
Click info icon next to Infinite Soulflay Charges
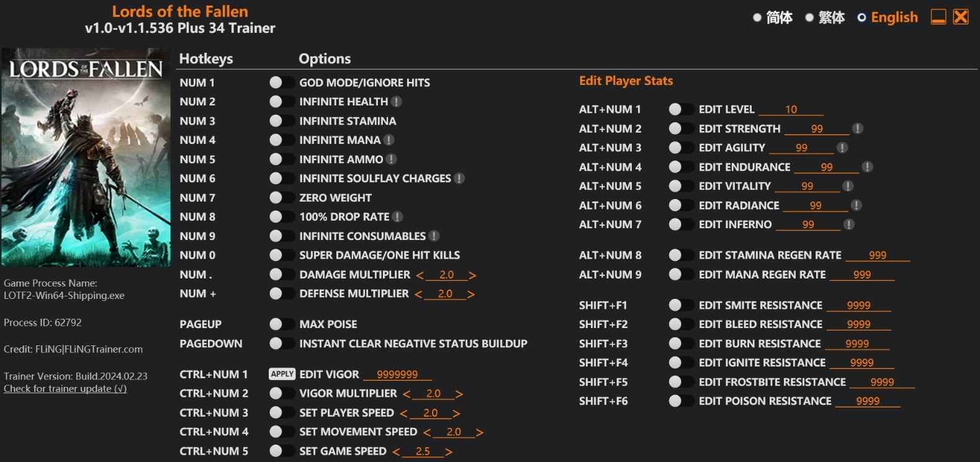[x=459, y=179]
